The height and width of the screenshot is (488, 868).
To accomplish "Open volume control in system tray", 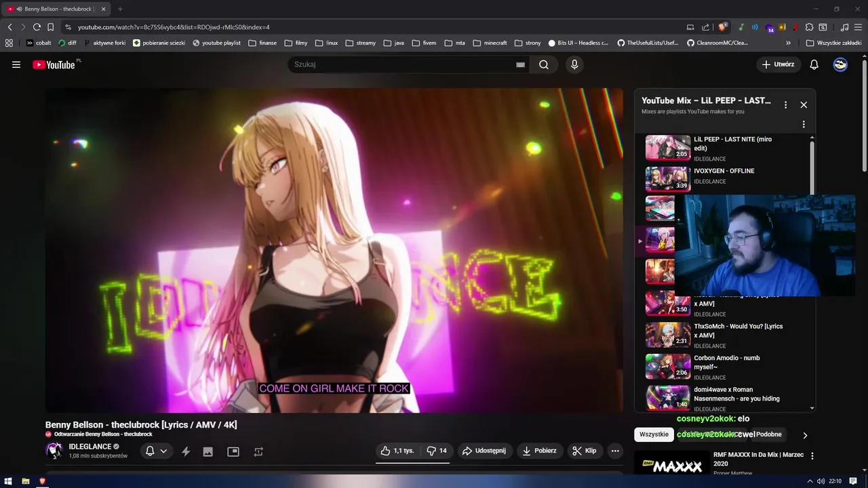I will click(x=821, y=481).
